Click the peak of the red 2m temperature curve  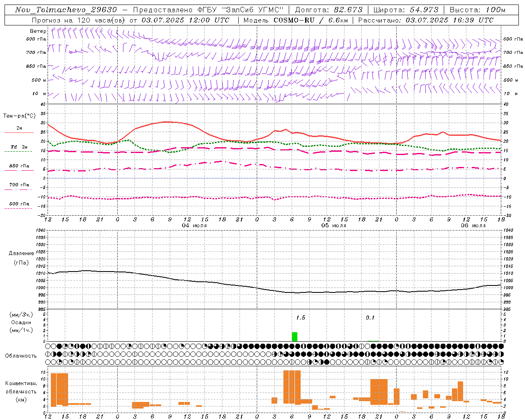(x=166, y=121)
